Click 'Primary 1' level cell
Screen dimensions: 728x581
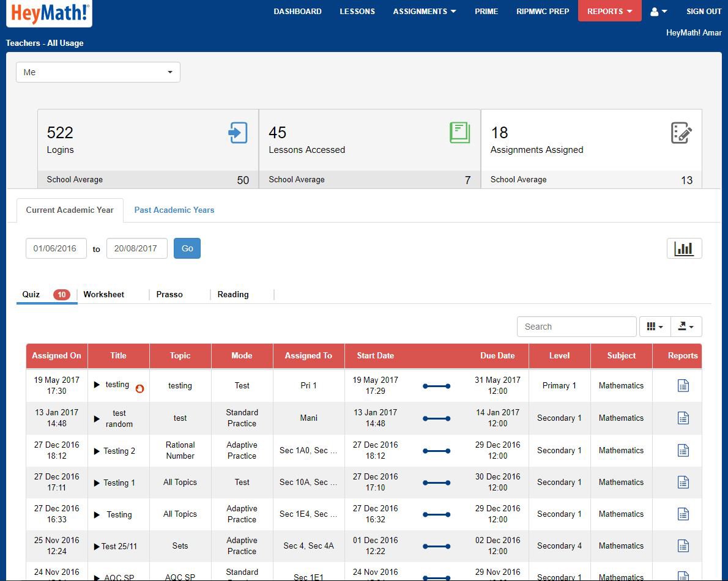point(560,386)
